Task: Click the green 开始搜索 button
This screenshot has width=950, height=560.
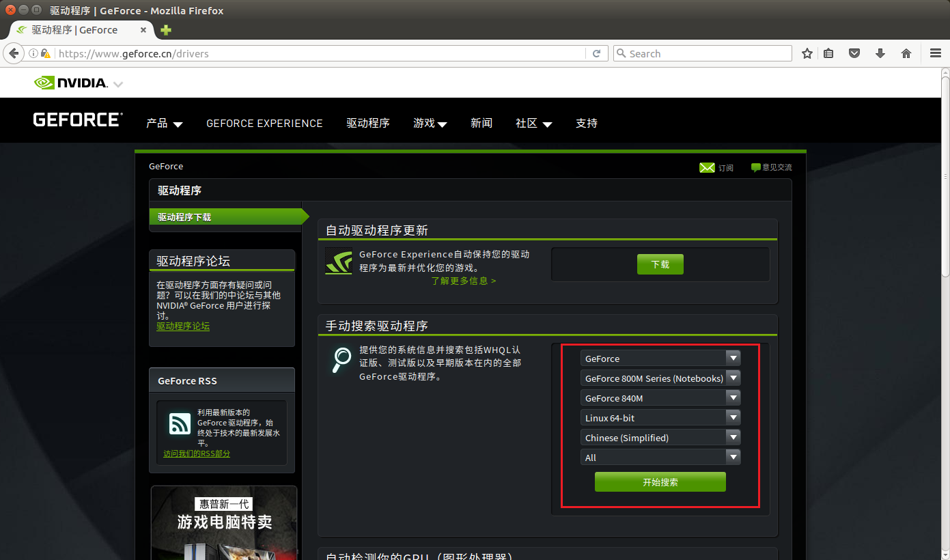Action: pyautogui.click(x=660, y=482)
